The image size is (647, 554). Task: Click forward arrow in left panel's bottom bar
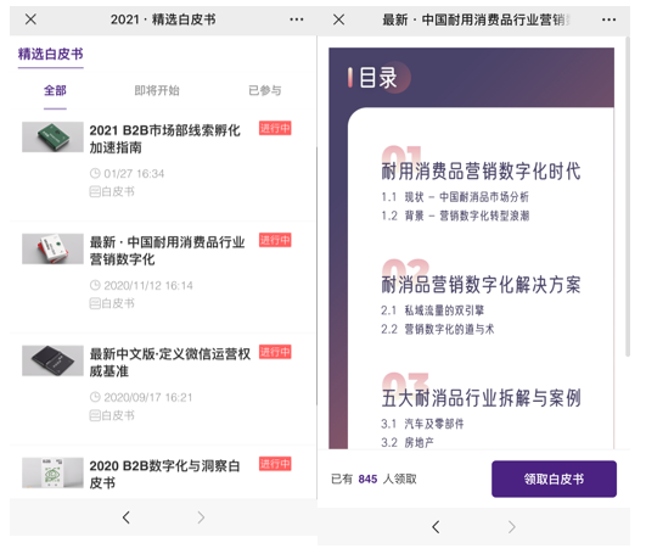coord(201,517)
